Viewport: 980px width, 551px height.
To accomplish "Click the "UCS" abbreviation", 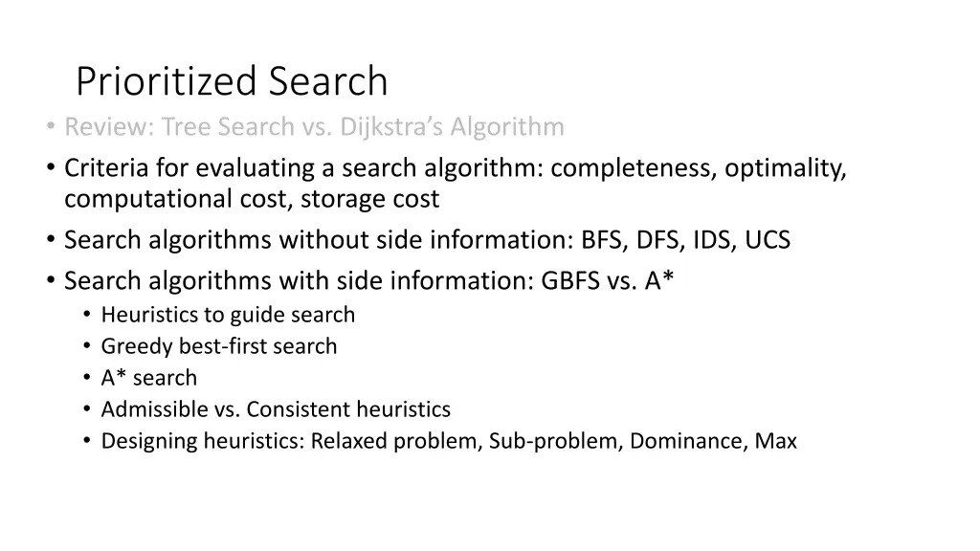I will 768,240.
